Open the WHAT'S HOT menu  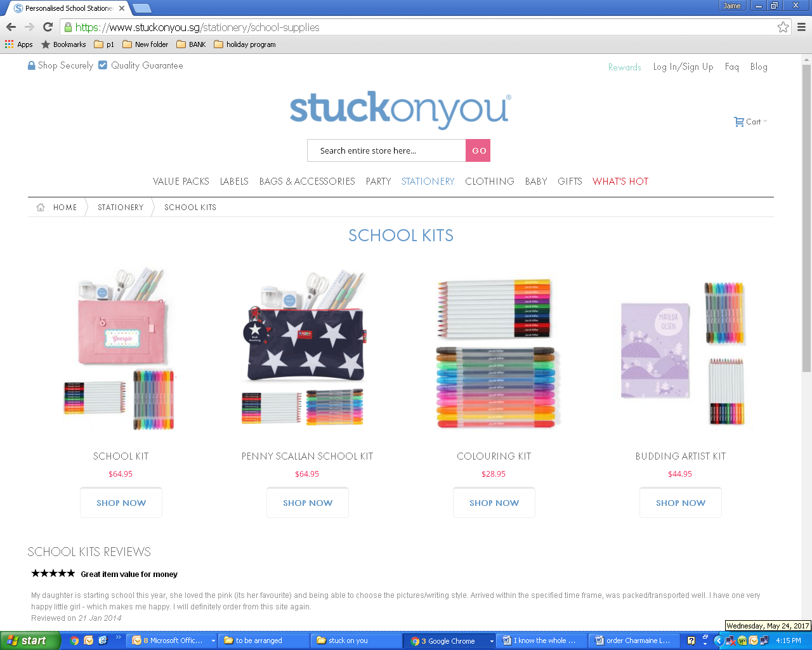[x=620, y=182]
